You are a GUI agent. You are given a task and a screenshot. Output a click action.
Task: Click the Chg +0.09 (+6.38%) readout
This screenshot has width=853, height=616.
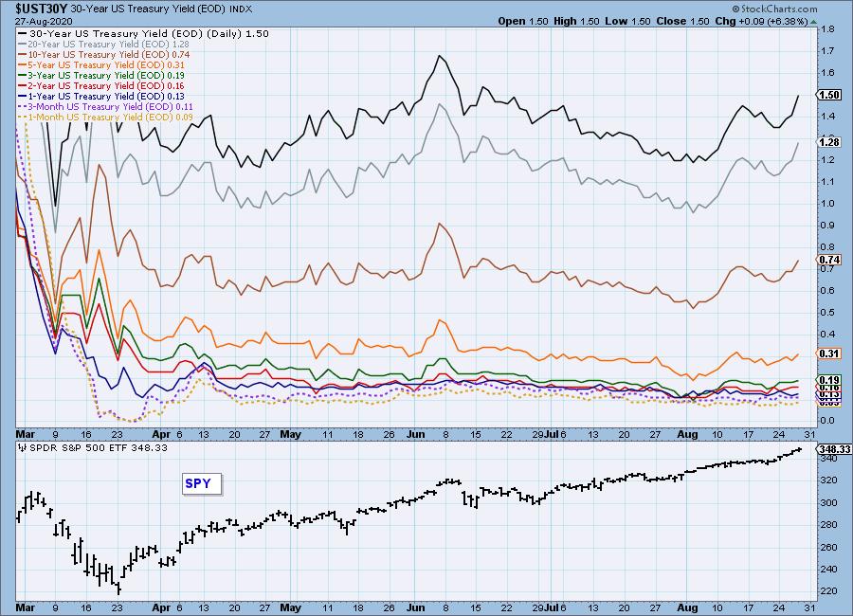tap(762, 21)
